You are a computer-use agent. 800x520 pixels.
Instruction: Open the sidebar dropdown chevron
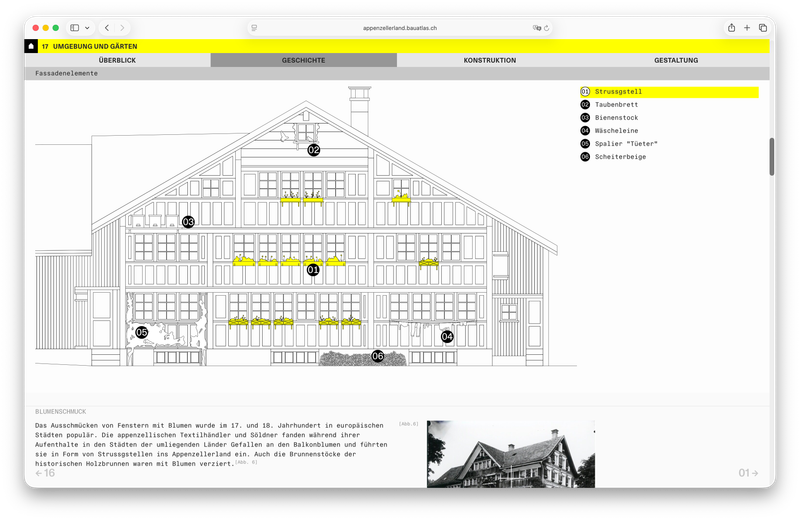point(87,28)
